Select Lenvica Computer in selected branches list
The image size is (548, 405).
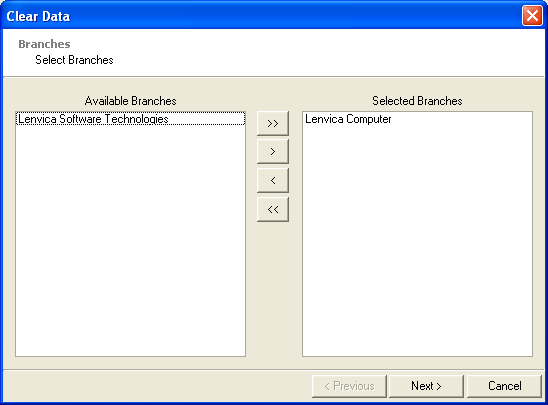pos(348,119)
